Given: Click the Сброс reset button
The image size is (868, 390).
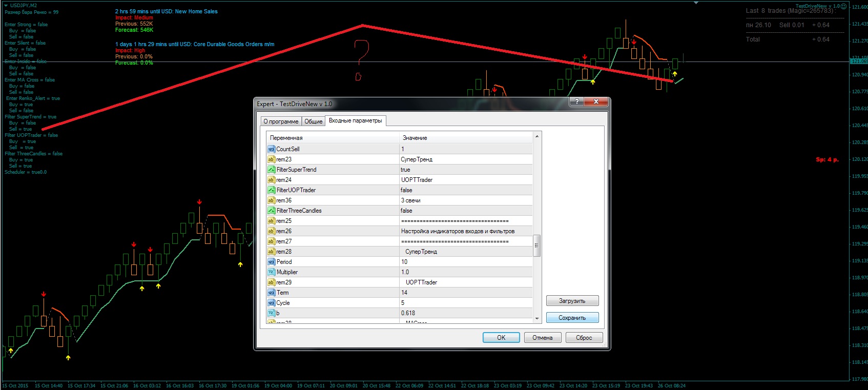Looking at the screenshot, I should click(584, 338).
